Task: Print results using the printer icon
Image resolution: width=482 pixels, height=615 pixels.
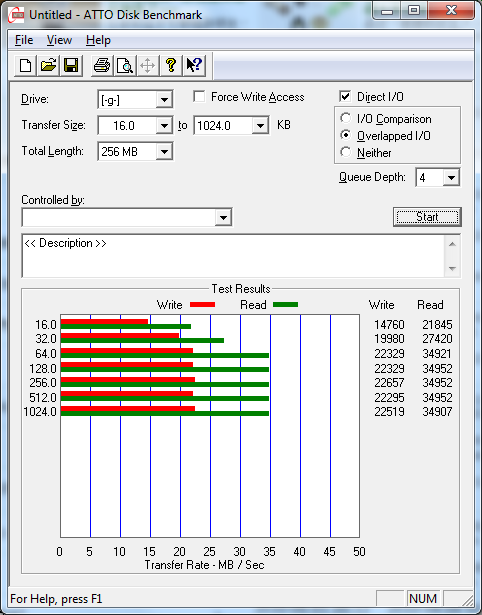Action: pyautogui.click(x=102, y=65)
